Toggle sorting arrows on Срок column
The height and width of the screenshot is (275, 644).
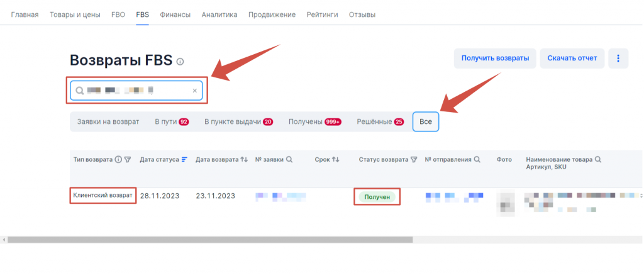click(336, 160)
